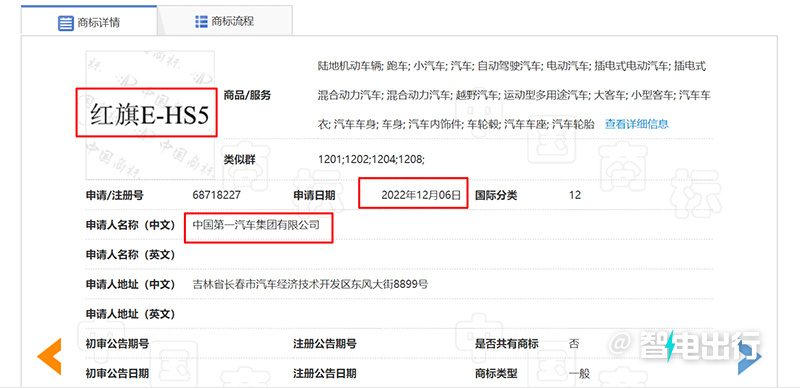The image size is (800, 389).
Task: Click the 商标类型 label
Action: (x=496, y=374)
